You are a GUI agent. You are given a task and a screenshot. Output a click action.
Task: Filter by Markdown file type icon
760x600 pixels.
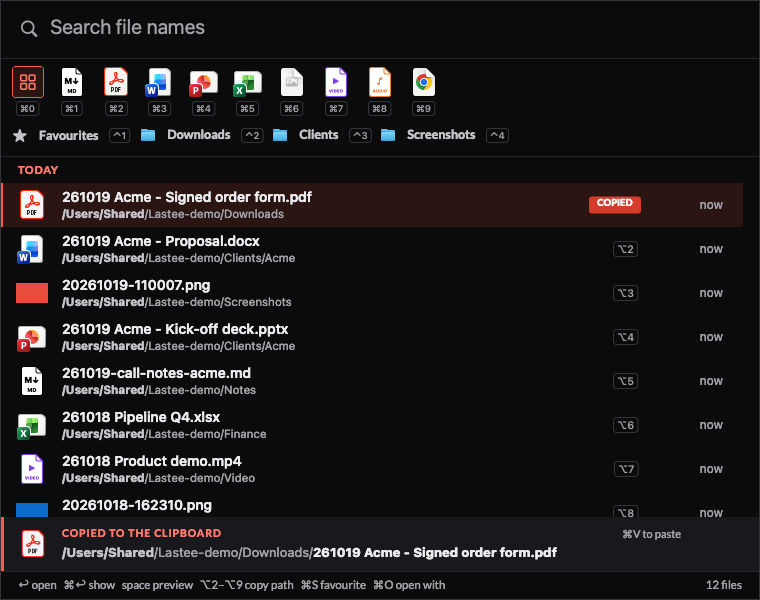click(x=72, y=82)
